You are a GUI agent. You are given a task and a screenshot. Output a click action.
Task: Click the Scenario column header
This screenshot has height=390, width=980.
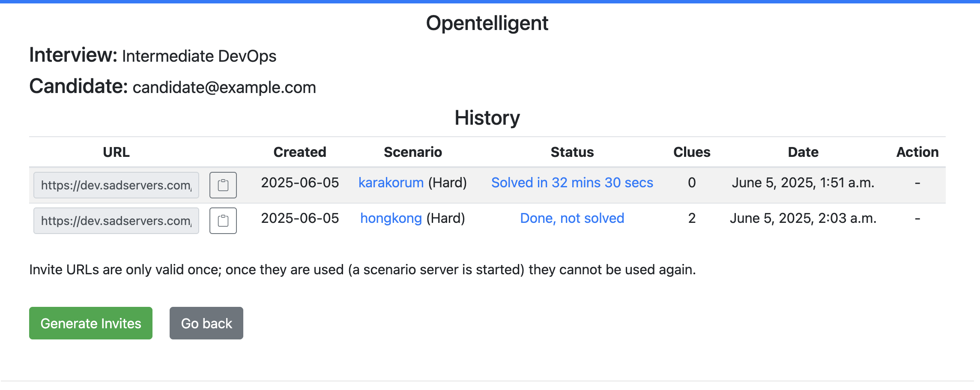(x=413, y=152)
